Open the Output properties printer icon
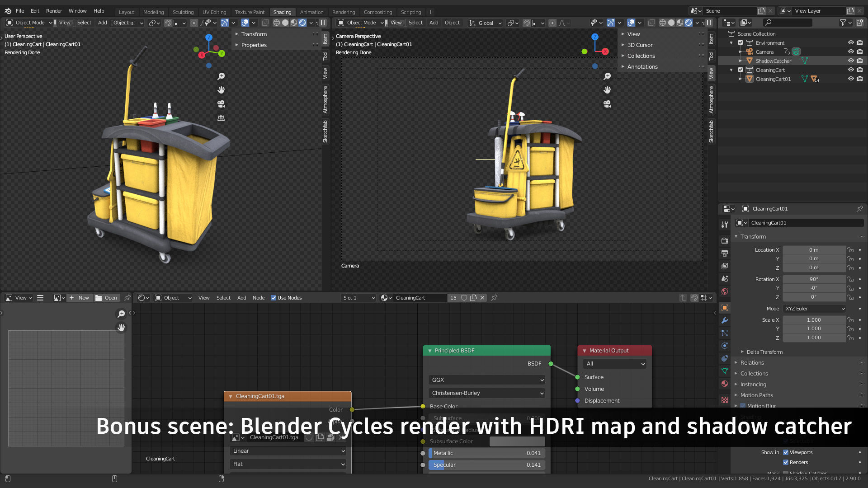868x488 pixels. click(725, 253)
